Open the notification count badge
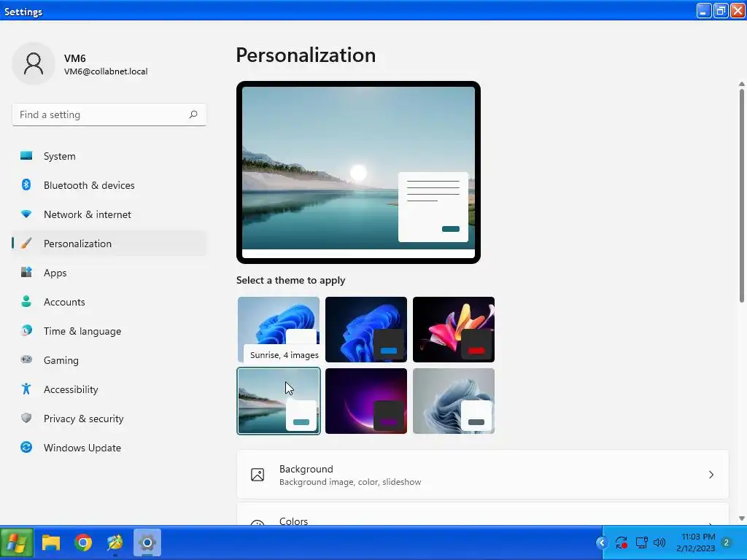Viewport: 747px width, 560px height. click(x=726, y=542)
